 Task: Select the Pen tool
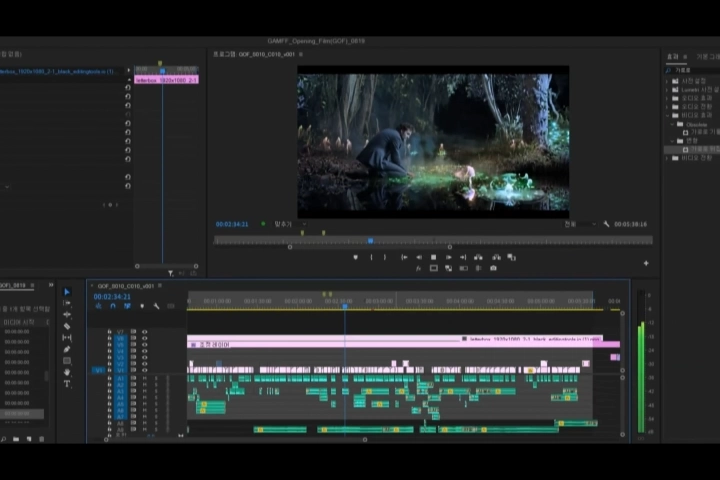click(x=67, y=349)
